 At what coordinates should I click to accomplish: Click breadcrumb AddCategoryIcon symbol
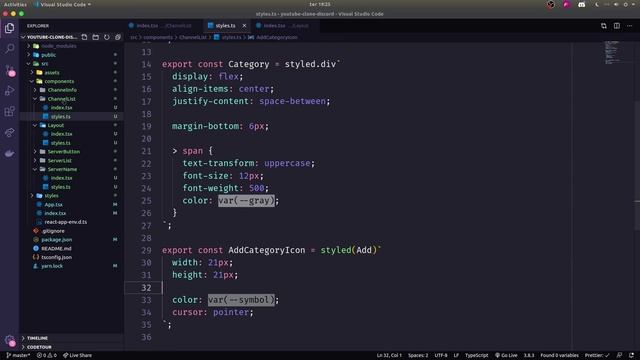273,37
